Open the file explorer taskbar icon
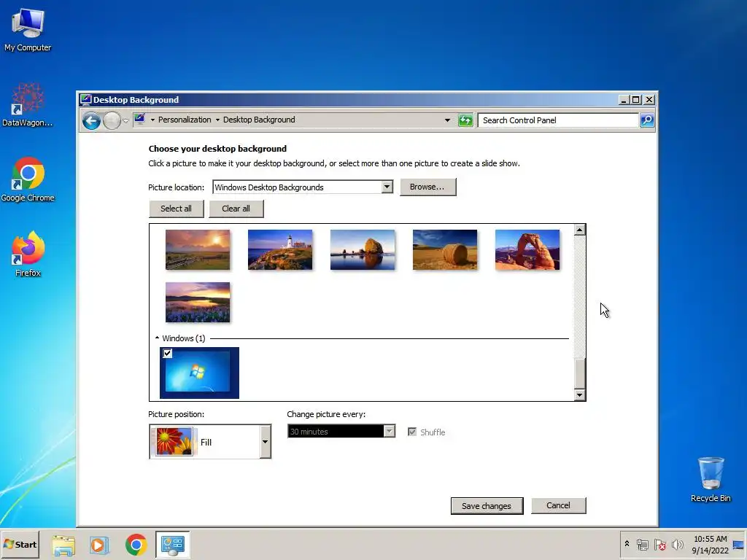747x560 pixels. click(x=63, y=545)
